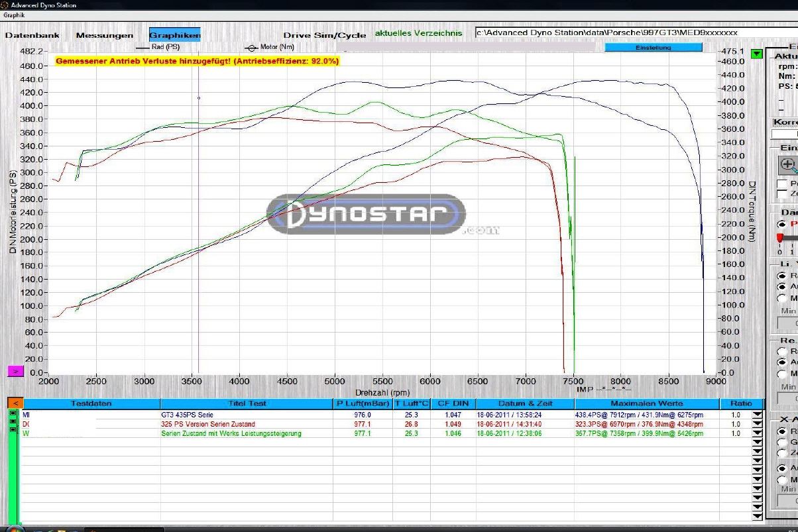The image size is (798, 532).
Task: Click the 26.8 air temperature value
Action: click(411, 424)
